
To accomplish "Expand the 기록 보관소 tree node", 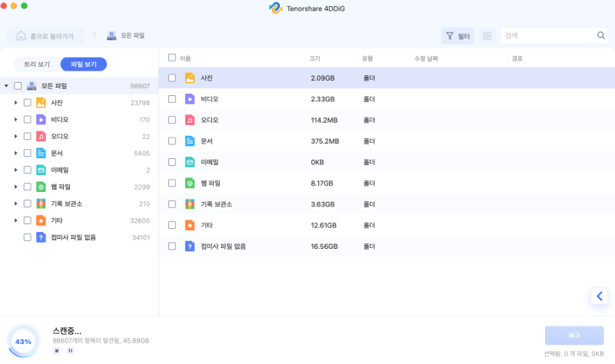I will pos(15,204).
